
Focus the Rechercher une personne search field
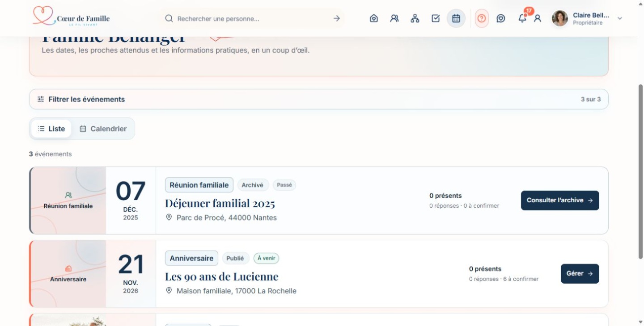click(x=253, y=18)
